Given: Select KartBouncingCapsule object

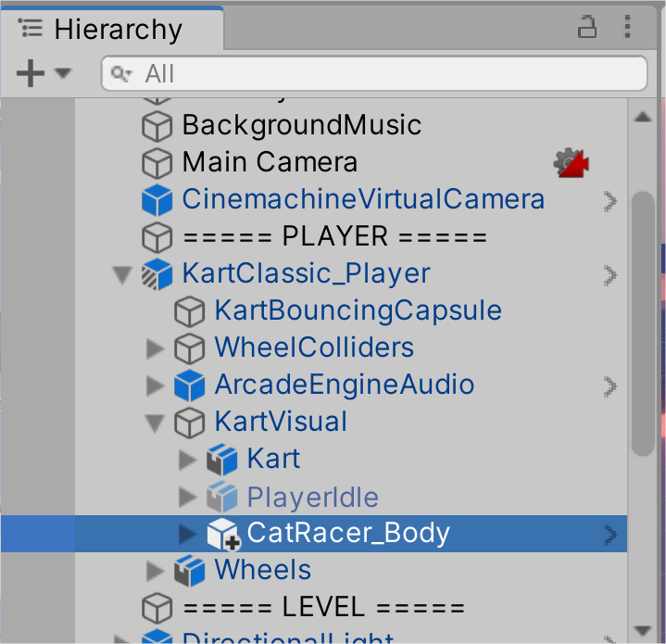Looking at the screenshot, I should point(358,310).
